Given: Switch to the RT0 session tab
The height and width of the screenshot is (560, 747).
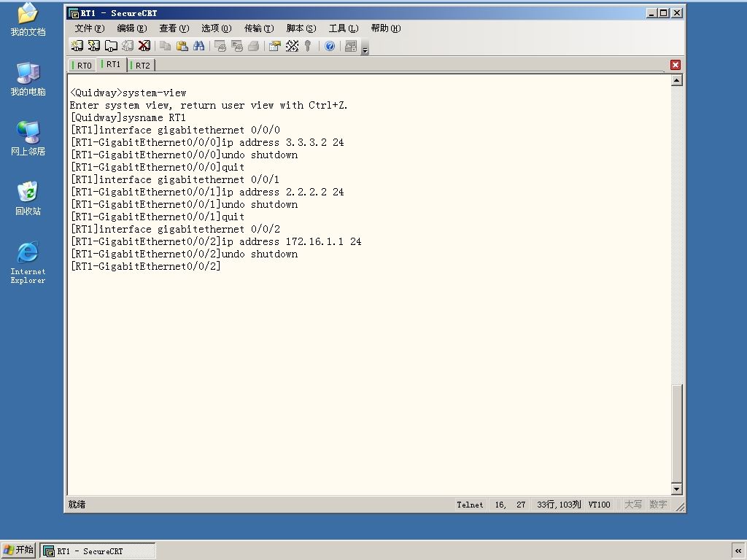Looking at the screenshot, I should click(82, 65).
